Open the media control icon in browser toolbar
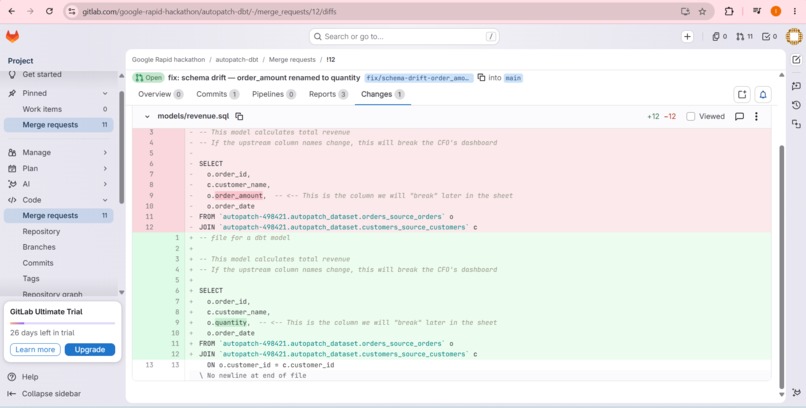Viewport: 806px width, 408px height. [757, 11]
